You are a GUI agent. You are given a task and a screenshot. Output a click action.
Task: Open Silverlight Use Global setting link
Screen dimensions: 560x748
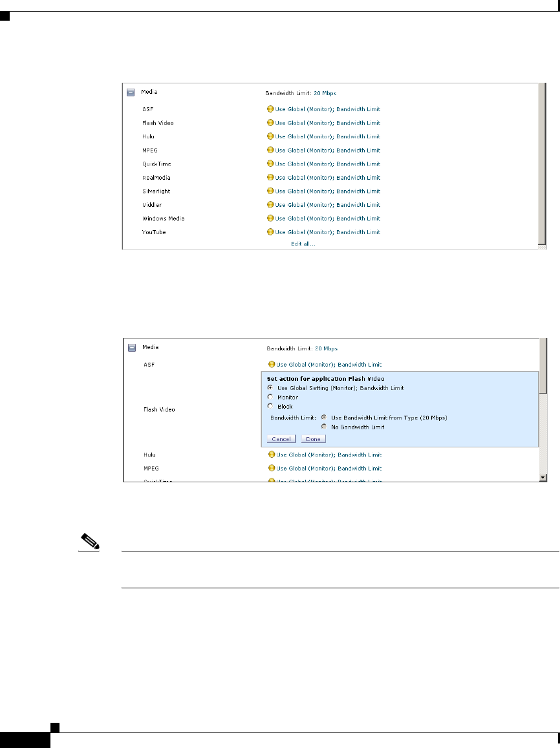[328, 191]
